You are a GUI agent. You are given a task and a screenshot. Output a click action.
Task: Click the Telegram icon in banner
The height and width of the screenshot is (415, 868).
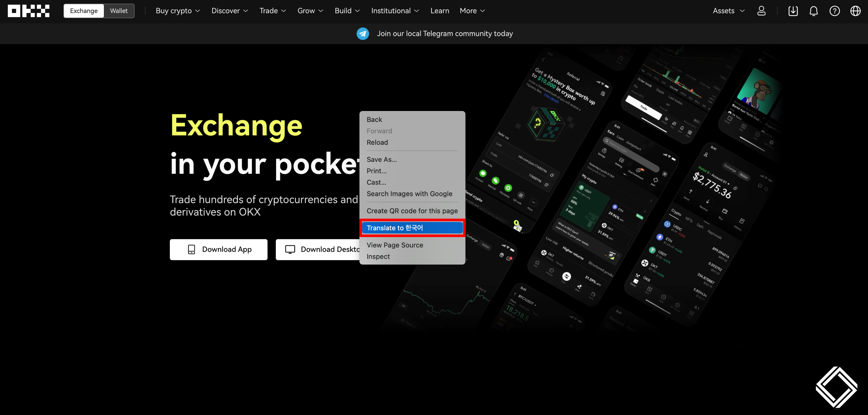click(363, 34)
